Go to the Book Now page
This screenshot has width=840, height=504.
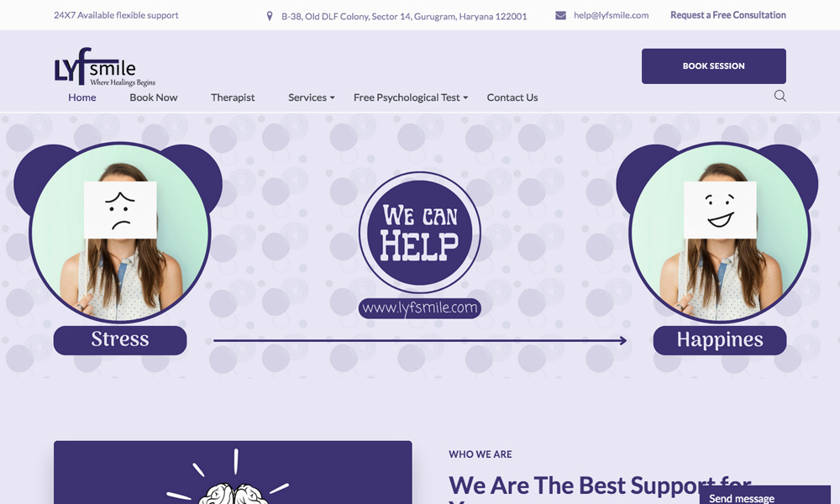tap(153, 97)
